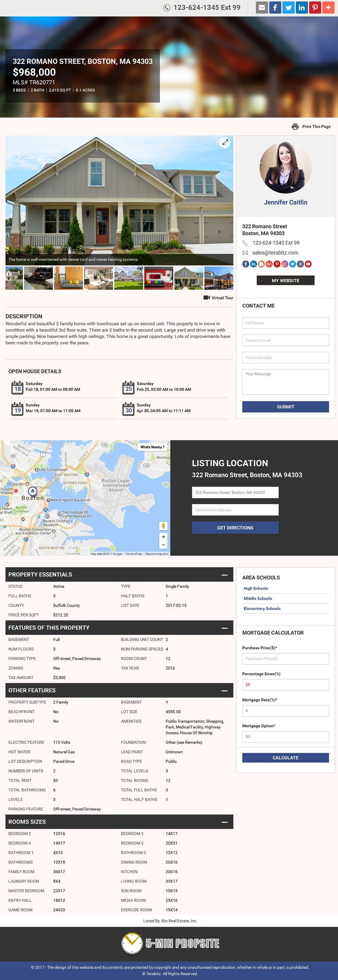Open Street View pegman on the map

(163, 526)
